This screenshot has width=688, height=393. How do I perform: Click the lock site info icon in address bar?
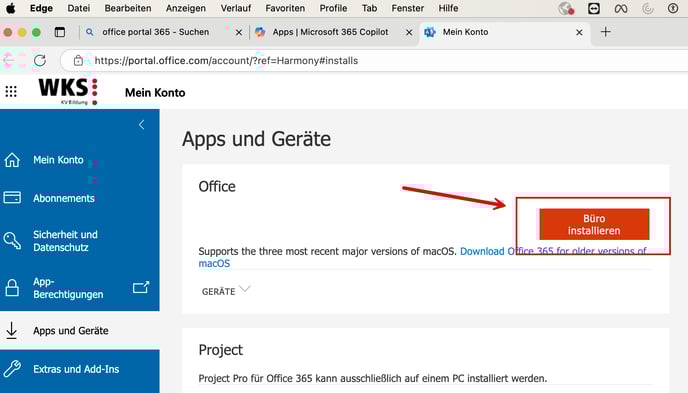pos(78,61)
